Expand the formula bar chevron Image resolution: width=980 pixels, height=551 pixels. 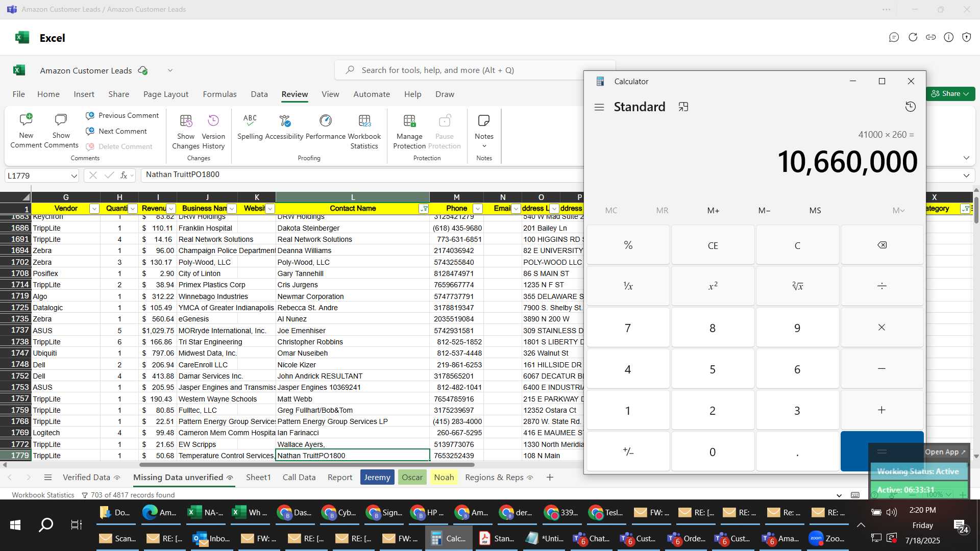[x=966, y=176]
